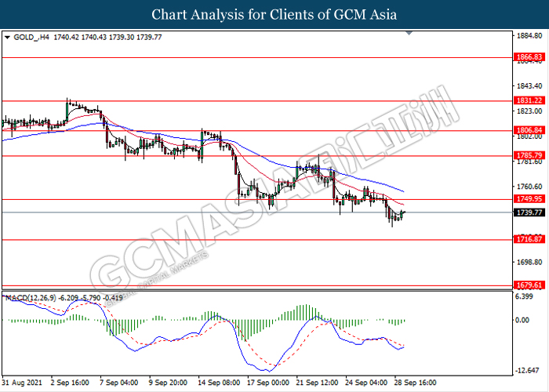Screen dimensions: 549x392
Task: Click the 1884.80 price scale value
Action: pyautogui.click(x=529, y=36)
